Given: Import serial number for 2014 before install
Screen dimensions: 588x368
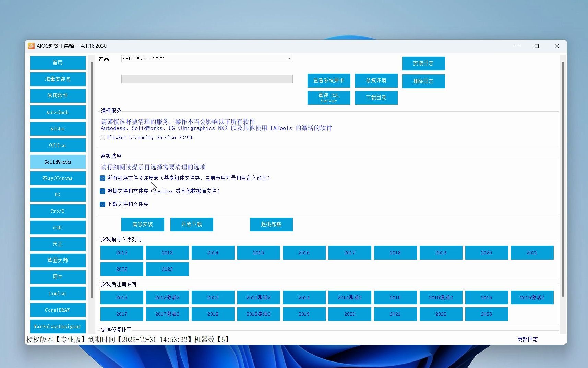Looking at the screenshot, I should pos(213,253).
